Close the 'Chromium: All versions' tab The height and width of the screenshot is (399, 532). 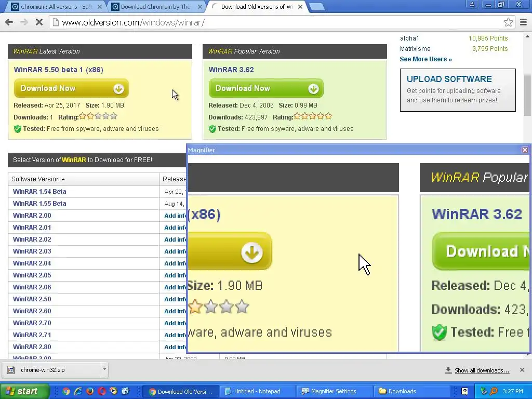[100, 7]
